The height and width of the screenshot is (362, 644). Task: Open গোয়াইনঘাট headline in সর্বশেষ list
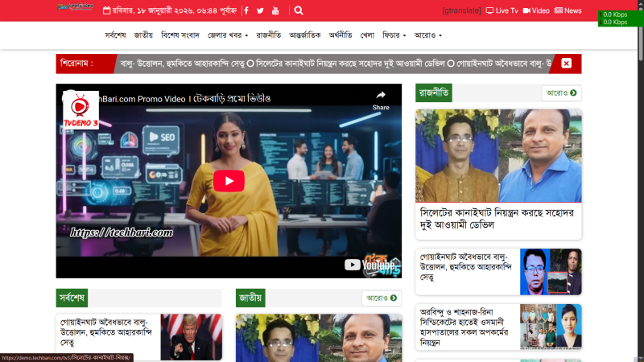pyautogui.click(x=106, y=332)
